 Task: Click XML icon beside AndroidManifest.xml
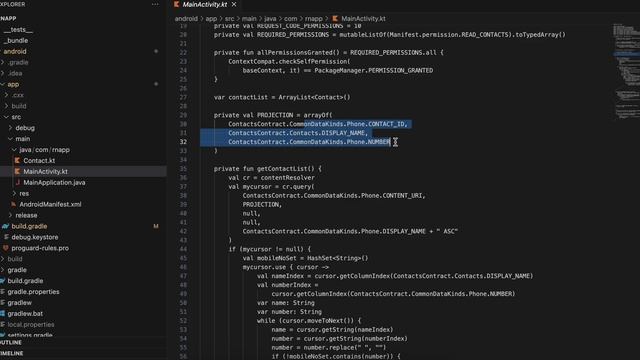point(13,204)
